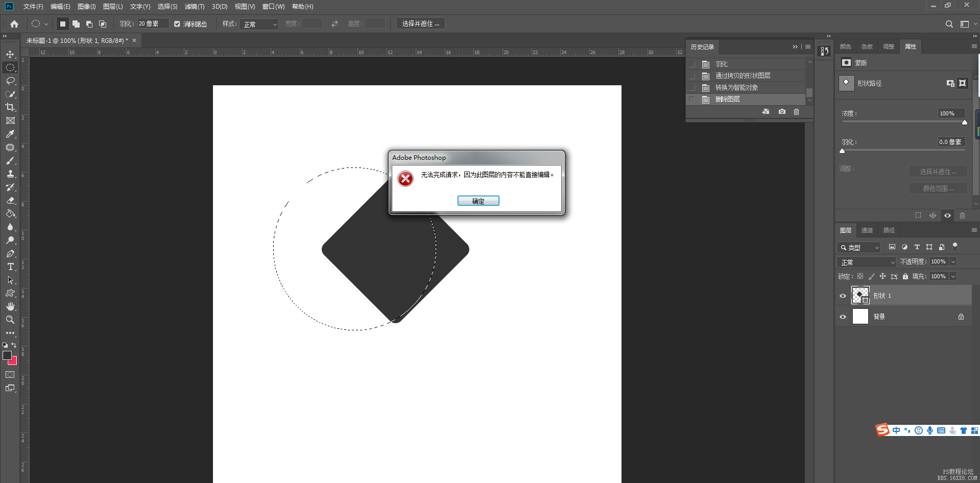The width and height of the screenshot is (980, 483).
Task: Open the 样式 style dropdown
Action: click(259, 24)
